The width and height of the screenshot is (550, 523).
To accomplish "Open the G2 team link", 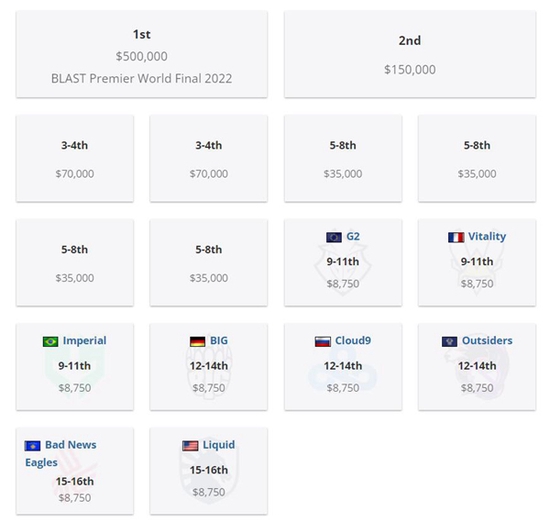I will [353, 236].
